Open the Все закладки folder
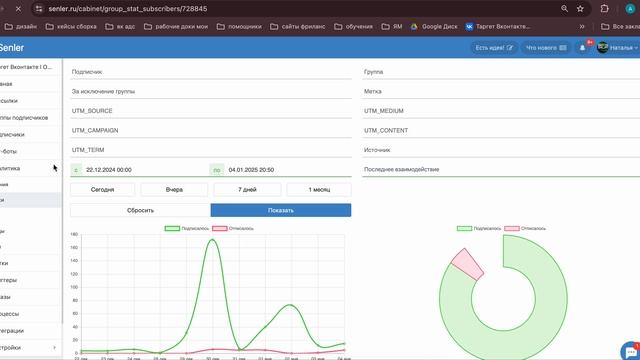 [x=620, y=27]
